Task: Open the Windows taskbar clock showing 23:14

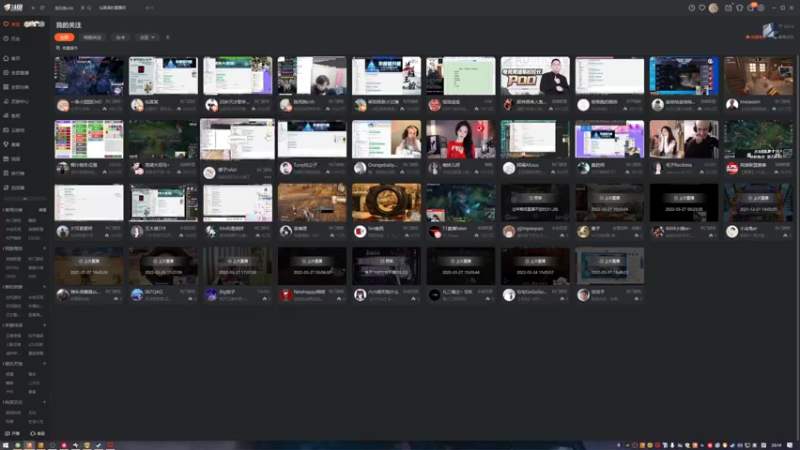Action: tap(777, 445)
